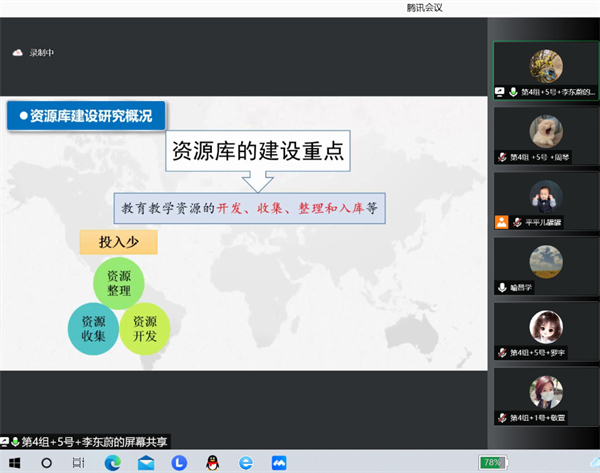Toggle green microphone on 李东蔚 tile

tap(512, 92)
